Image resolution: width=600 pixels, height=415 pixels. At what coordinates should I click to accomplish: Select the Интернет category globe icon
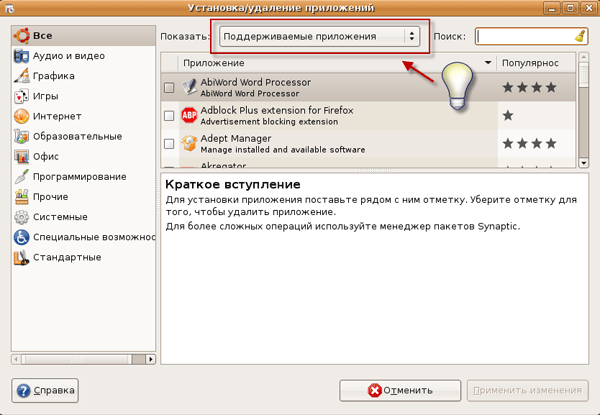22,116
